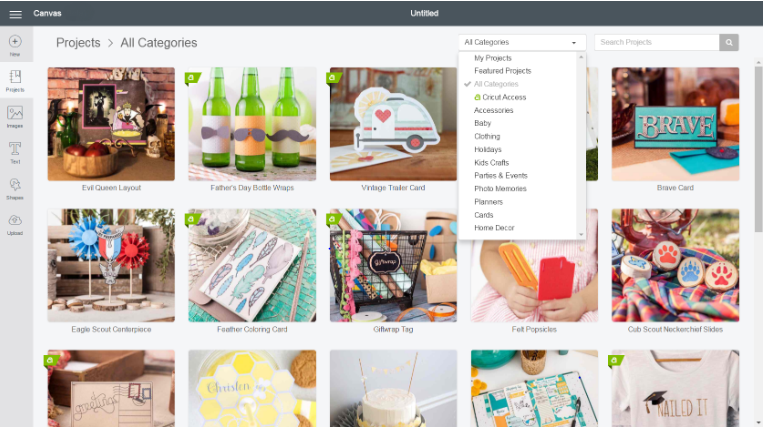The height and width of the screenshot is (429, 765).
Task: Open the Projects sidebar icon
Action: [x=15, y=77]
